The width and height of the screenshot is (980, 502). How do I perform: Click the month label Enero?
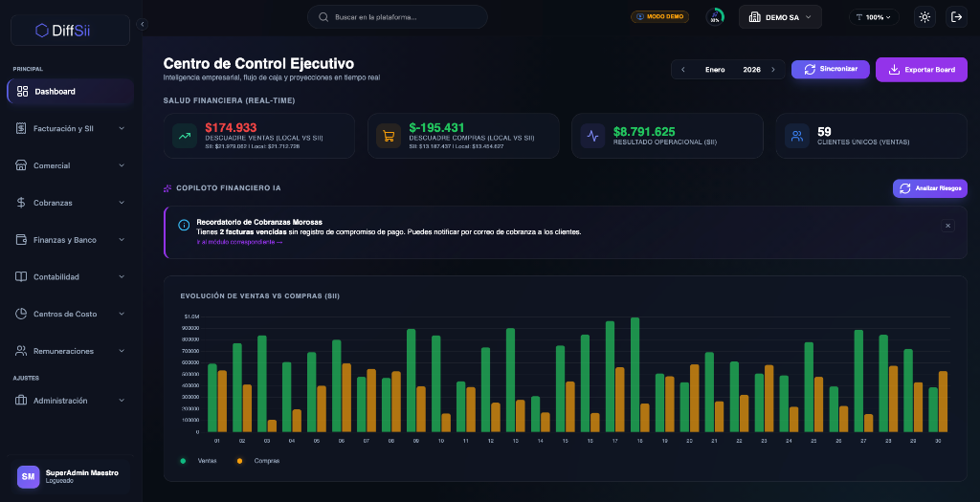click(715, 69)
